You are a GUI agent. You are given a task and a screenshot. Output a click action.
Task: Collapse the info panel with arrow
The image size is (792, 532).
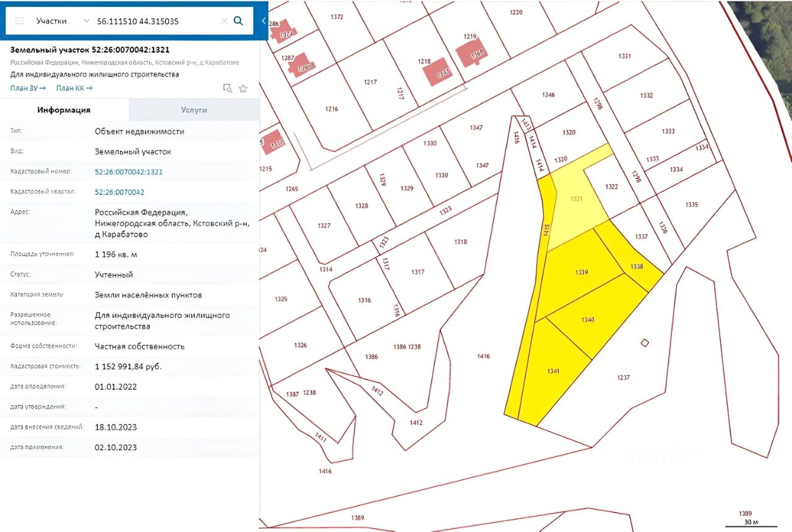point(264,21)
